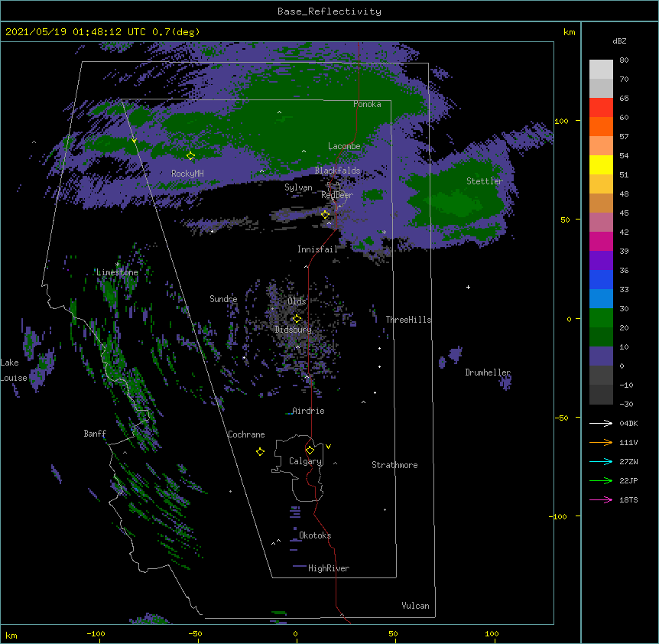Screen dimensions: 659x644
Task: Click the 18TS legend text
Action: tap(628, 499)
